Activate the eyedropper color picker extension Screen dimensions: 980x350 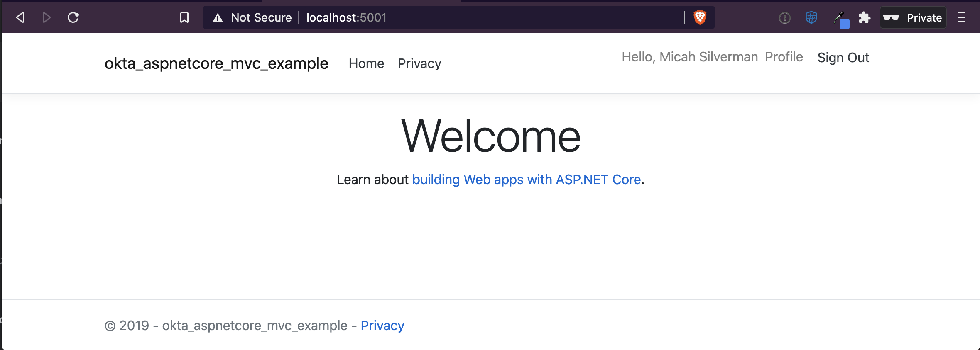click(840, 19)
